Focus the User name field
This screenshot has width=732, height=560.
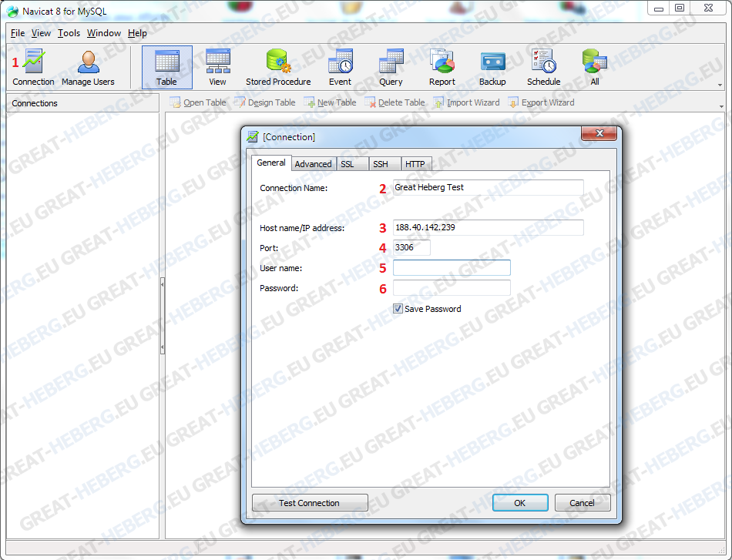pos(452,268)
